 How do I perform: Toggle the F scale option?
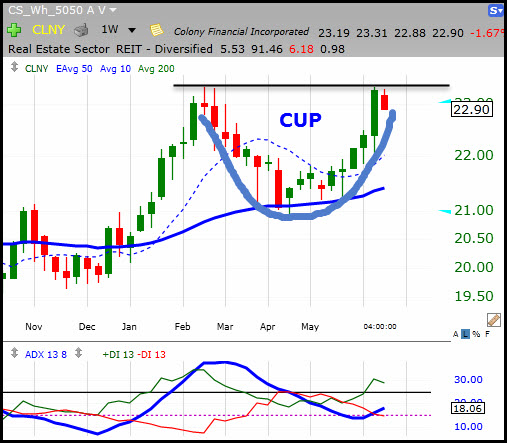pyautogui.click(x=487, y=334)
